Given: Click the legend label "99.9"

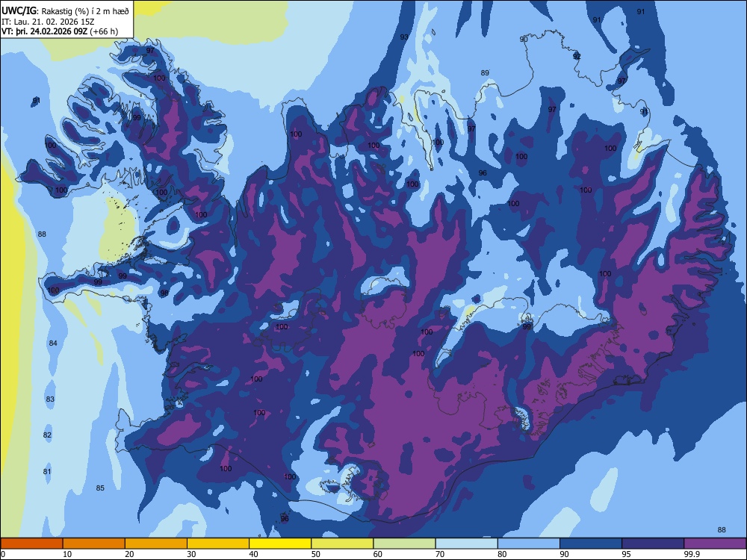Looking at the screenshot, I should click(x=692, y=554).
